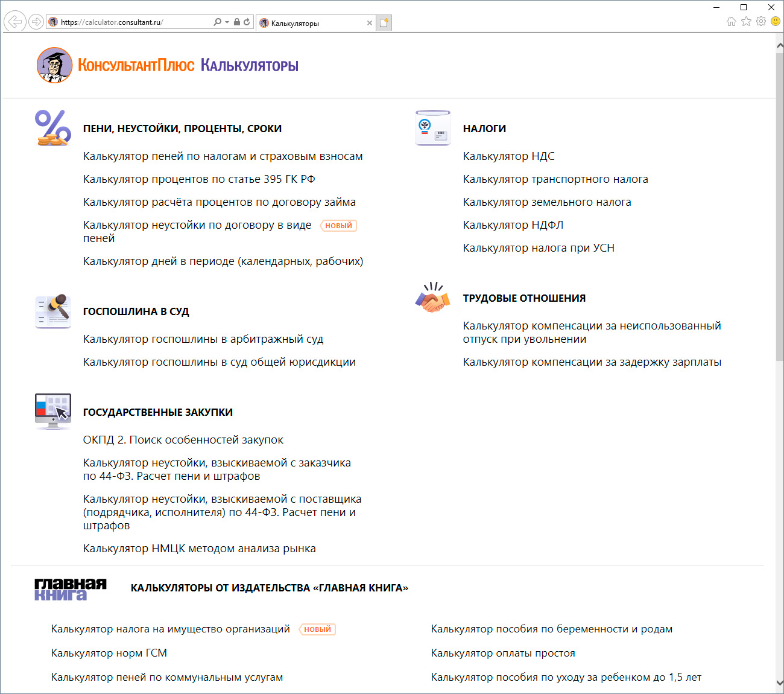Open Калькулятор пеней по коммунальным услугам

pyautogui.click(x=166, y=677)
